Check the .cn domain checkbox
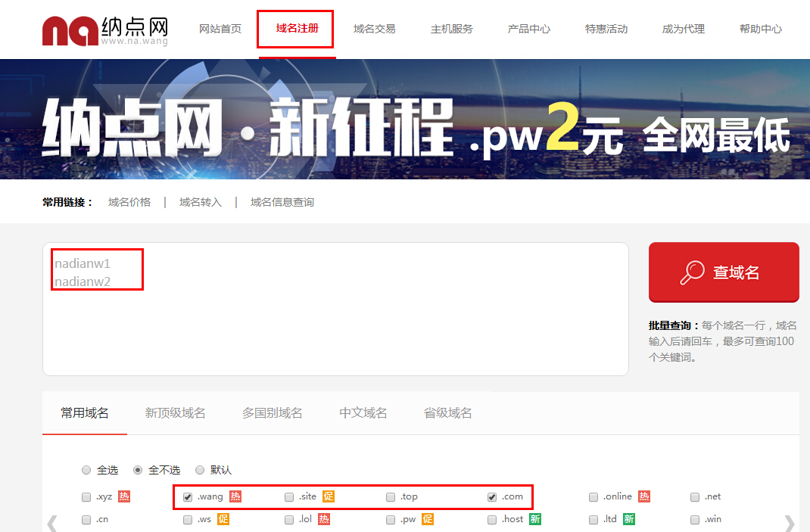810x532 pixels. point(86,520)
